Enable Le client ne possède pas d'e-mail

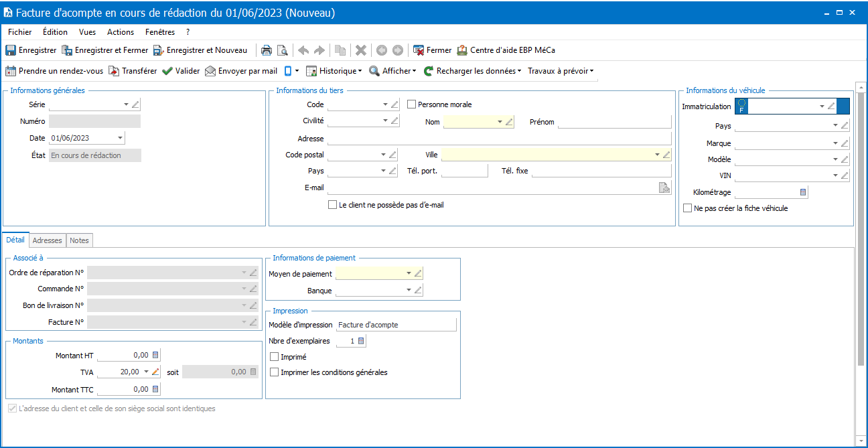coord(333,205)
